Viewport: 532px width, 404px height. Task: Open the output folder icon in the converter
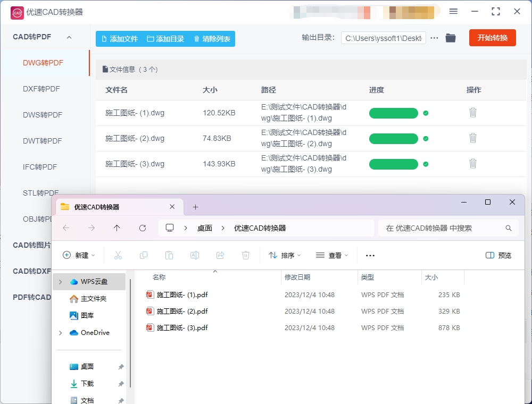tap(451, 38)
